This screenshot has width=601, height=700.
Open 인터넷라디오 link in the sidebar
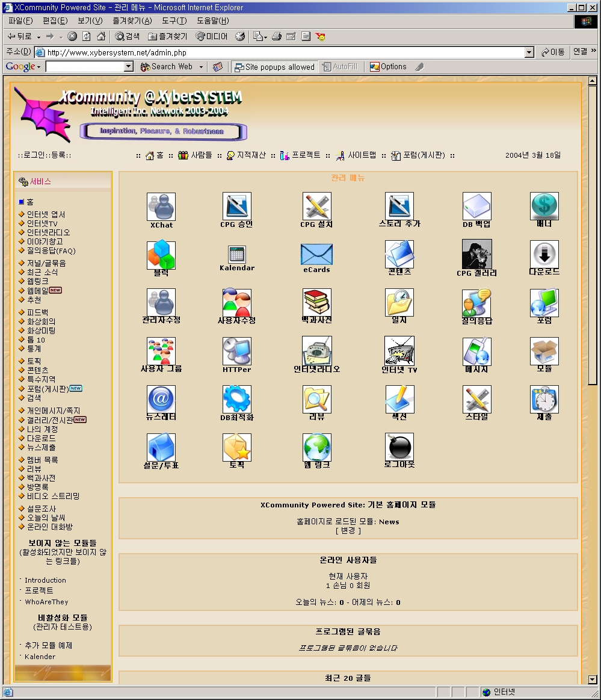pyautogui.click(x=48, y=232)
